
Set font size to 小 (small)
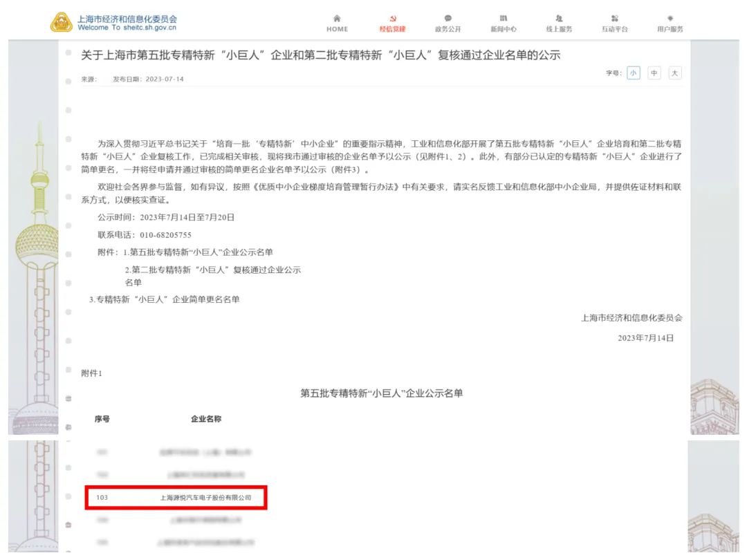coord(633,73)
